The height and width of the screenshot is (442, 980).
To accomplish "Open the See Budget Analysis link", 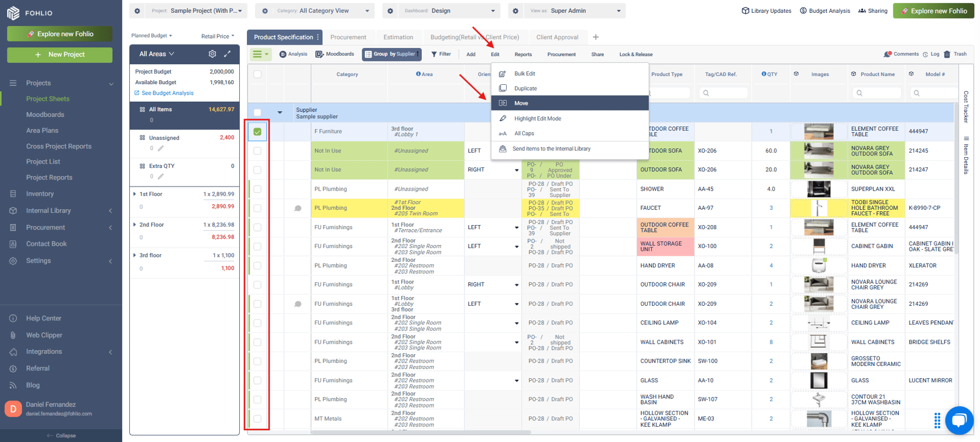I will tap(167, 93).
